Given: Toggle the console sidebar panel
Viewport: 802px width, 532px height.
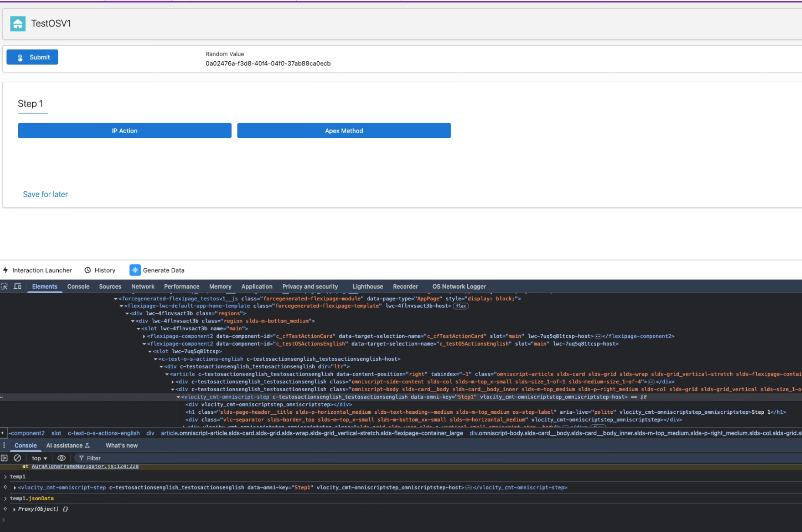Looking at the screenshot, I should (x=4, y=458).
